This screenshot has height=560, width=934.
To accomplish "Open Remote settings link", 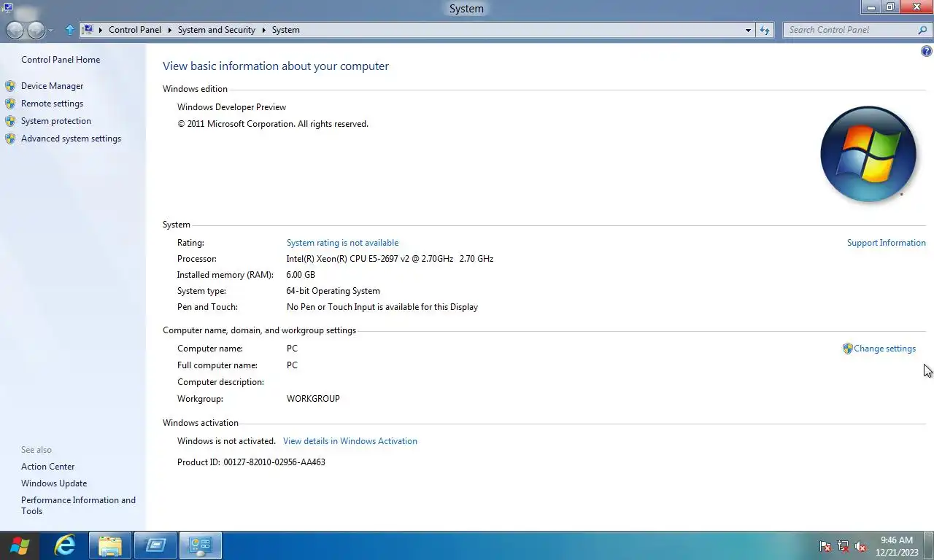I will (52, 104).
